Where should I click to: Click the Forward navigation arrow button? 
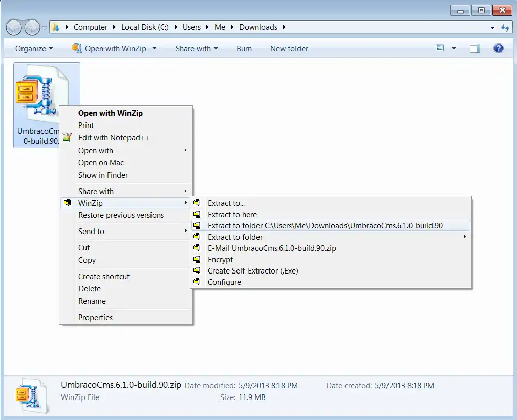[32, 27]
